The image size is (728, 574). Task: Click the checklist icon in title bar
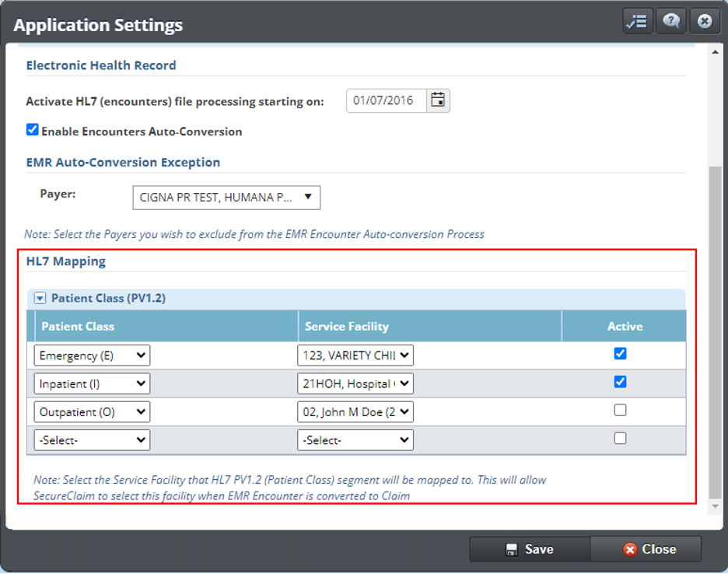tap(637, 22)
